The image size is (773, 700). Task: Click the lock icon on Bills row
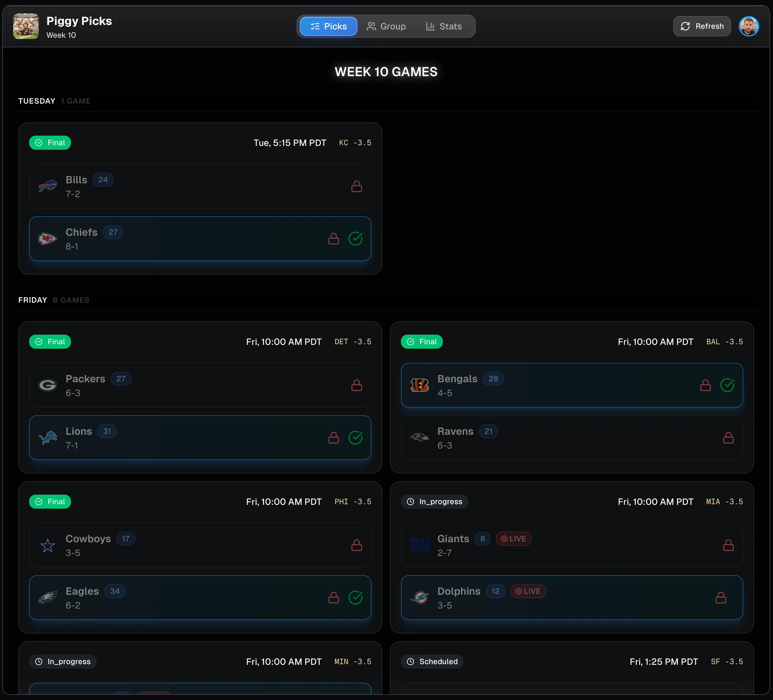click(356, 186)
